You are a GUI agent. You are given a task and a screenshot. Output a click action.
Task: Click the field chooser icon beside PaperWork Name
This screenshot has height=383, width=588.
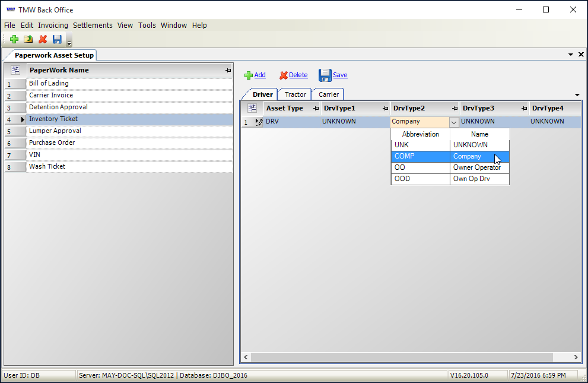click(15, 70)
